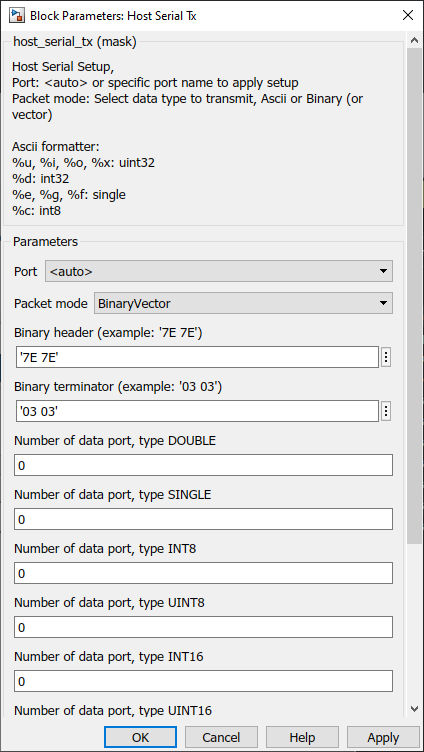
Task: Open the Packet mode dropdown showing BinaryVector
Action: (243, 303)
